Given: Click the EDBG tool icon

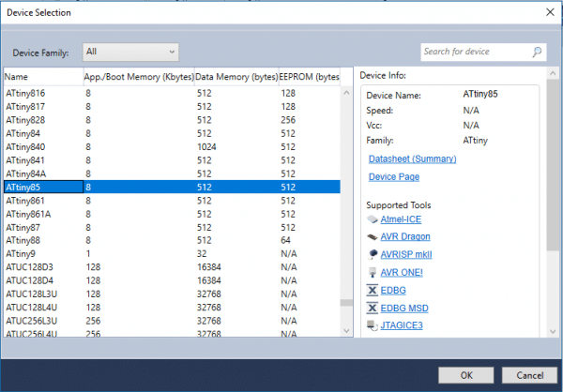Looking at the screenshot, I should (x=373, y=290).
